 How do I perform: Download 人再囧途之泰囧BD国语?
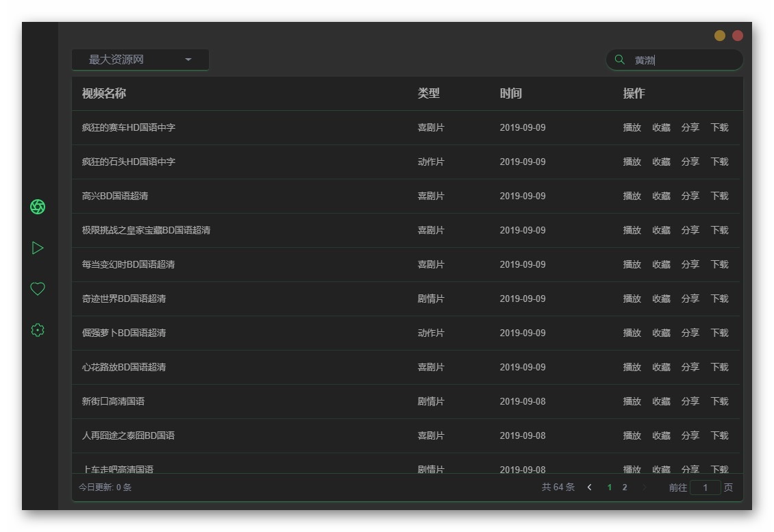click(x=719, y=435)
